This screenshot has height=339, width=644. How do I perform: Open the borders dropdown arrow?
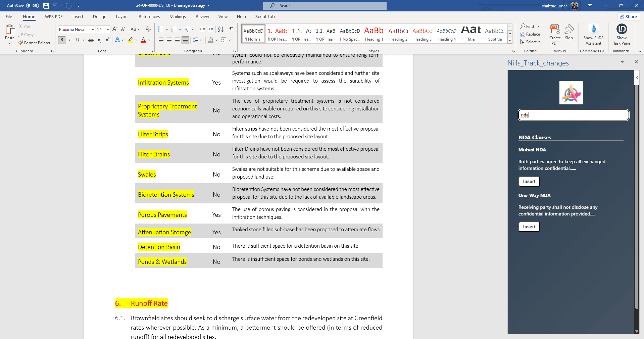click(x=230, y=40)
